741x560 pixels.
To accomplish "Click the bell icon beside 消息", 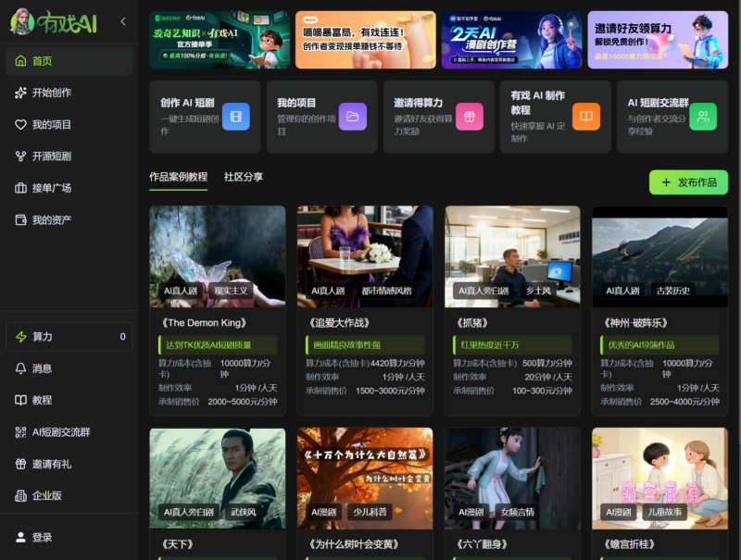I will pyautogui.click(x=20, y=368).
